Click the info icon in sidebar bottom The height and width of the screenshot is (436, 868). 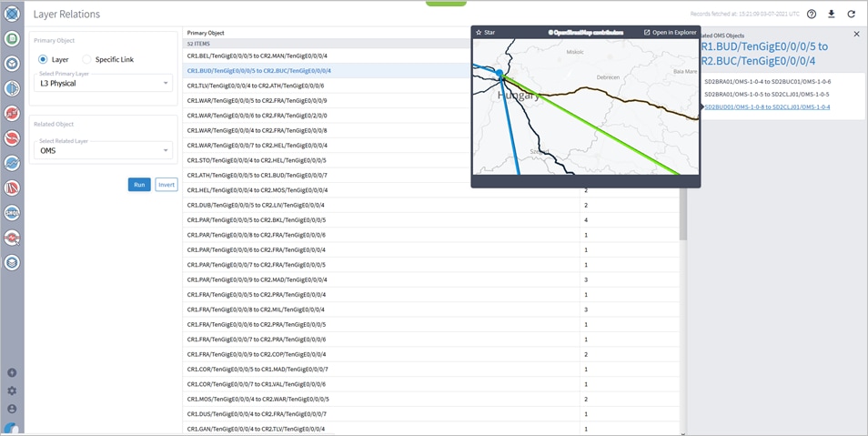12,373
